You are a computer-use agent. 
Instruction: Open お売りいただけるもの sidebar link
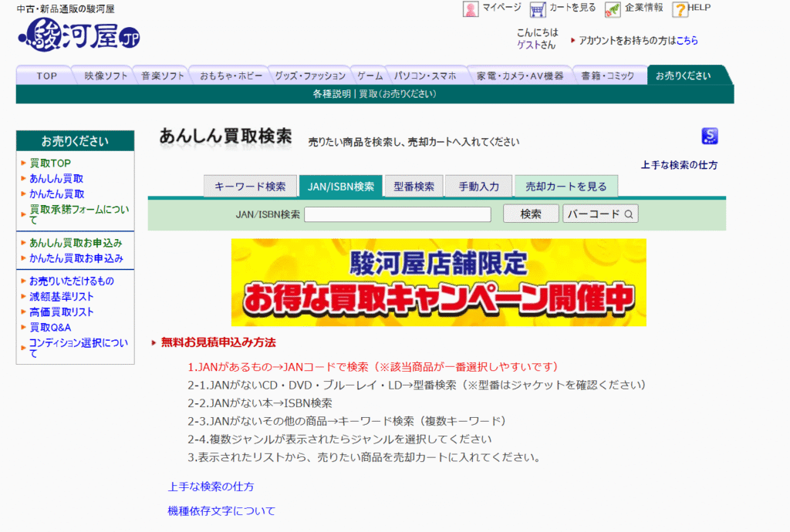(x=72, y=281)
